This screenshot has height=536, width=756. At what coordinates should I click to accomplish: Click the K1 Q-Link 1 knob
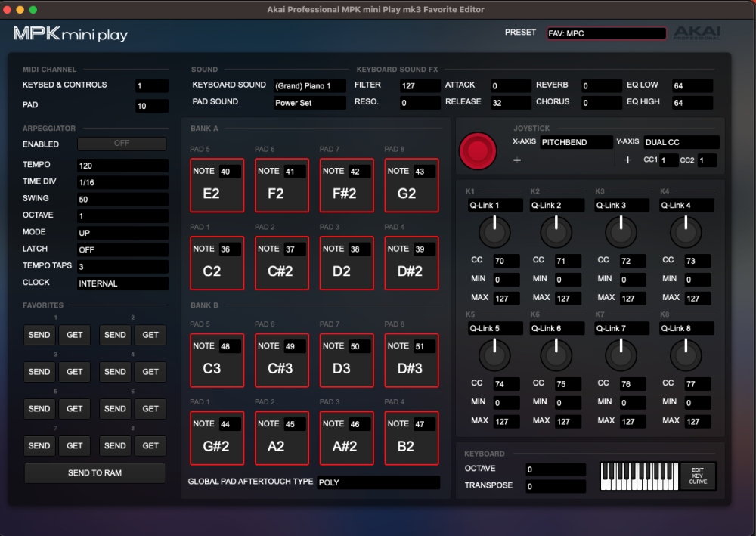pos(494,233)
